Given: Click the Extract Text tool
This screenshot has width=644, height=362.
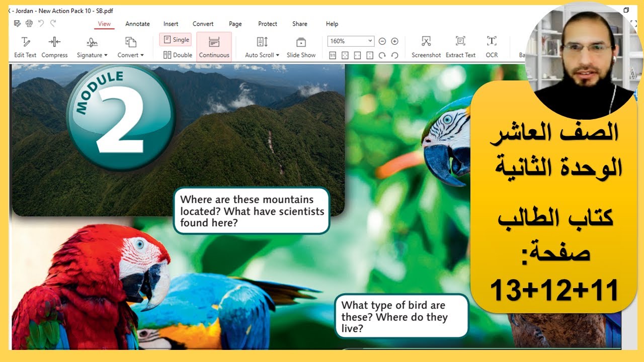Looking at the screenshot, I should click(460, 47).
